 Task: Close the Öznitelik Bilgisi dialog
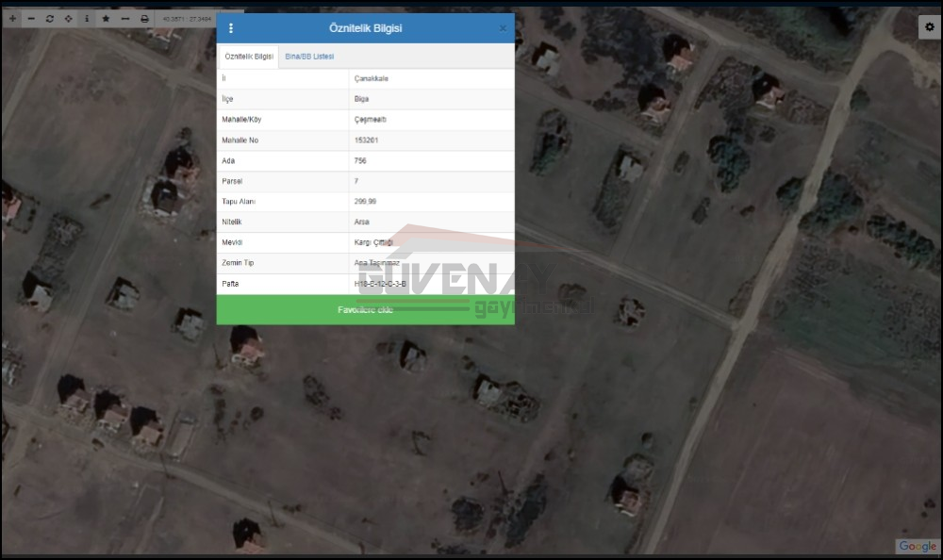503,28
